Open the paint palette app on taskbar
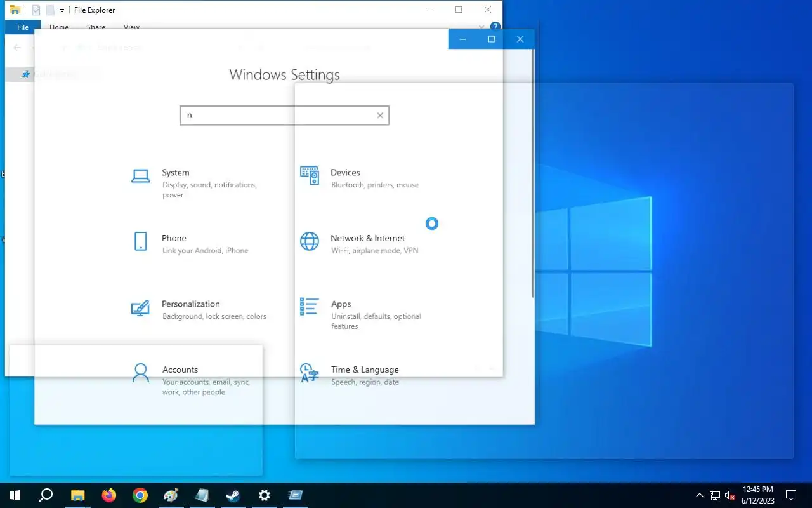The width and height of the screenshot is (812, 508). tap(171, 495)
